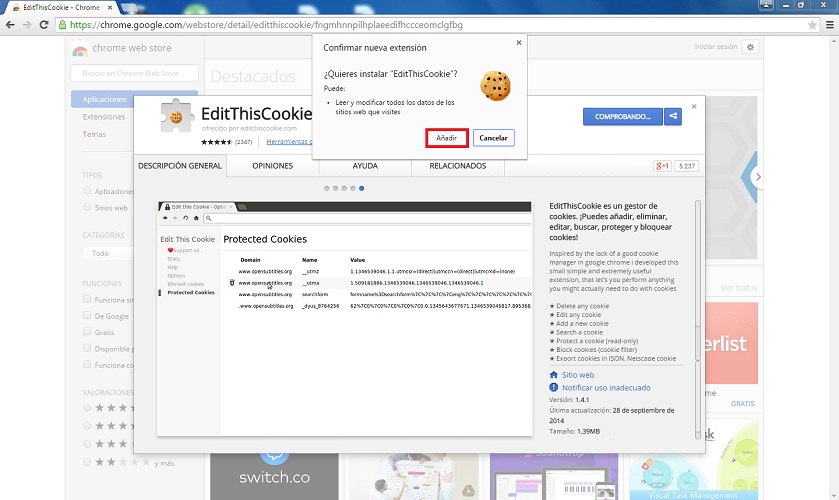Click the Añadir button in the dialog
The width and height of the screenshot is (839, 500).
[447, 138]
